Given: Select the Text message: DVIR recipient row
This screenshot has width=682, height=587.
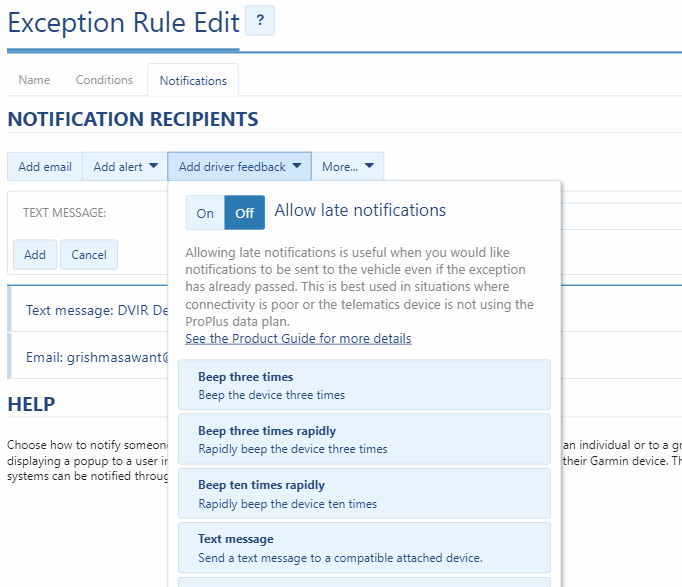Looking at the screenshot, I should click(x=89, y=310).
